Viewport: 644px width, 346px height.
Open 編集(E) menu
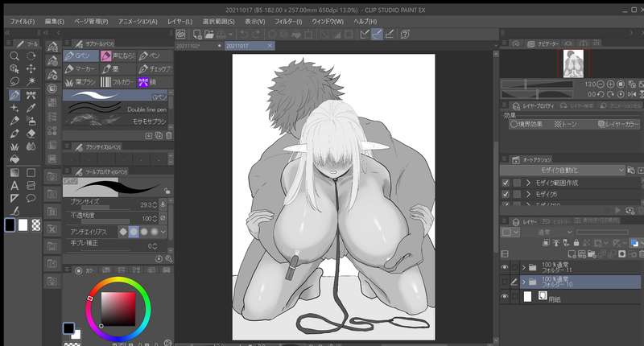click(54, 22)
